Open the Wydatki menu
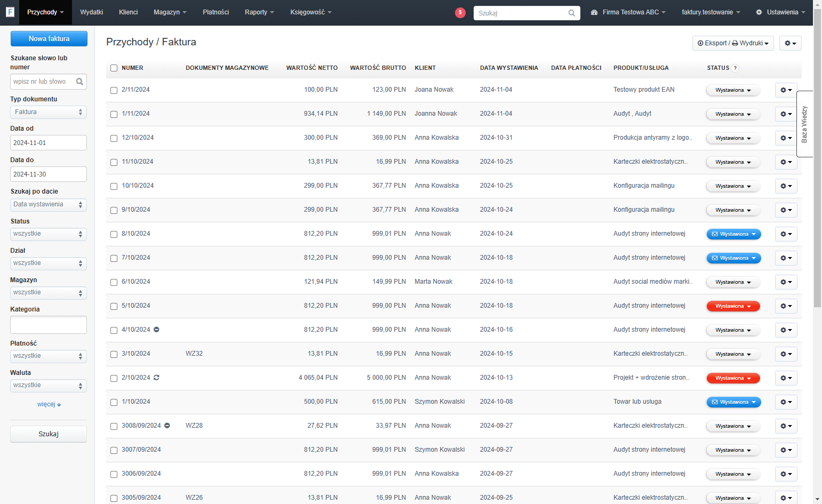Image resolution: width=822 pixels, height=504 pixels. 91,12
